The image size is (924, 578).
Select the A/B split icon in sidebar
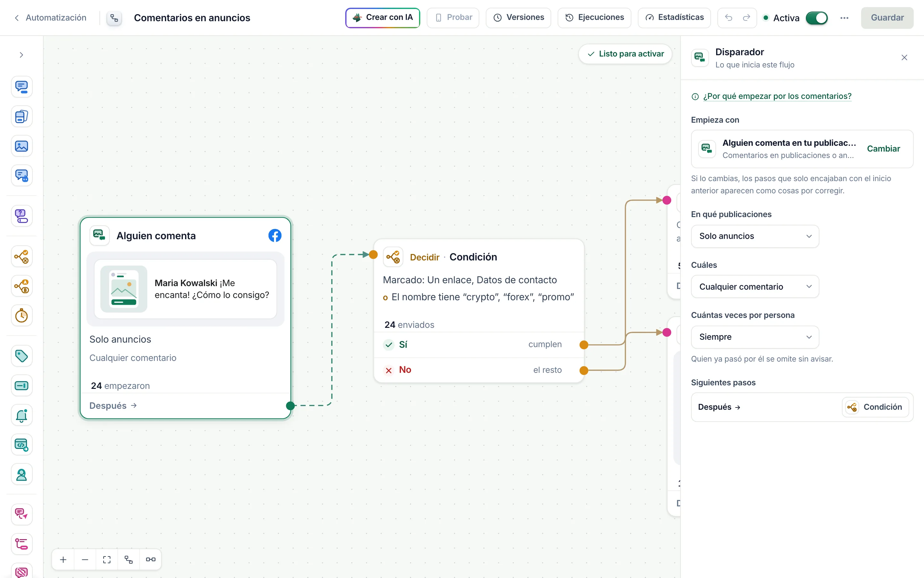click(x=21, y=286)
